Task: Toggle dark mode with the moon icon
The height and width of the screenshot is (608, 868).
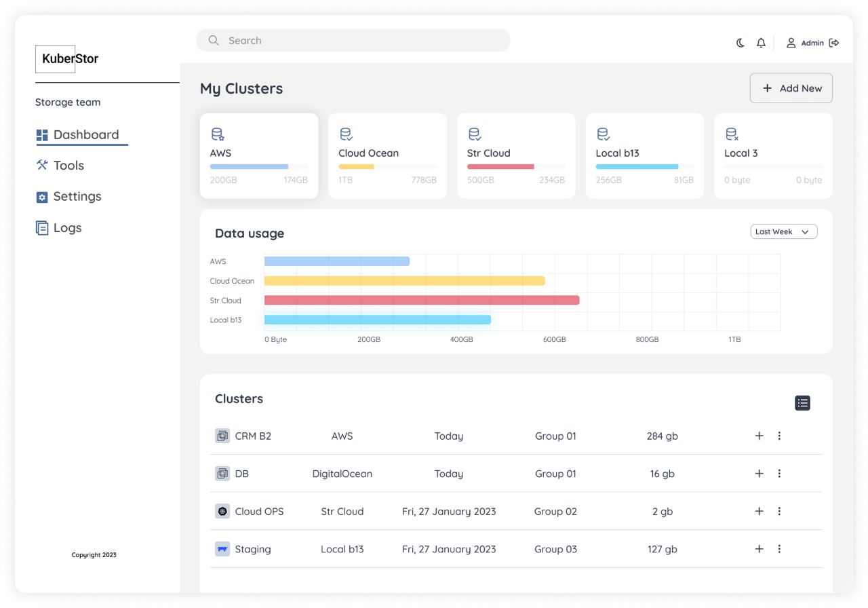Action: (741, 43)
